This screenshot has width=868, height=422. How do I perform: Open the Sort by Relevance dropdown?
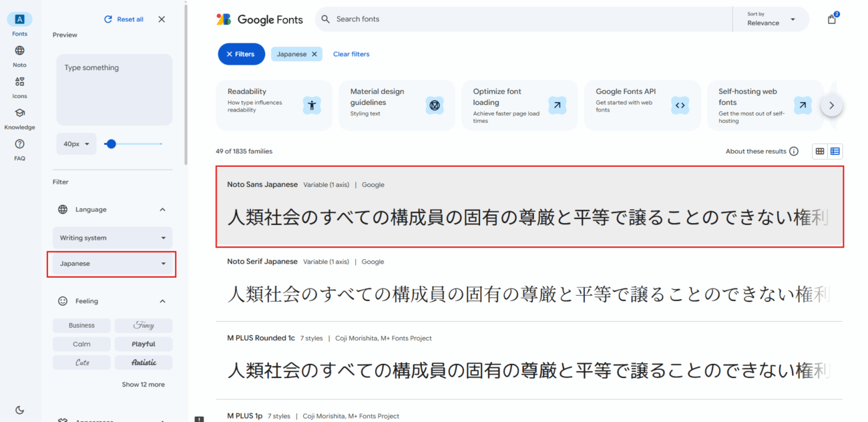[771, 19]
